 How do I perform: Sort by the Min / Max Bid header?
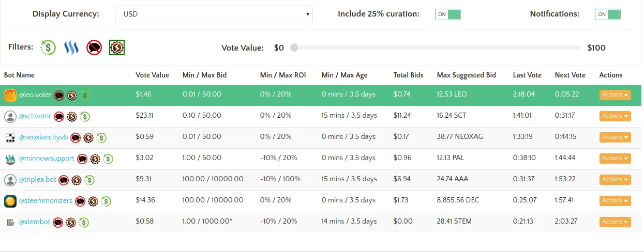204,75
